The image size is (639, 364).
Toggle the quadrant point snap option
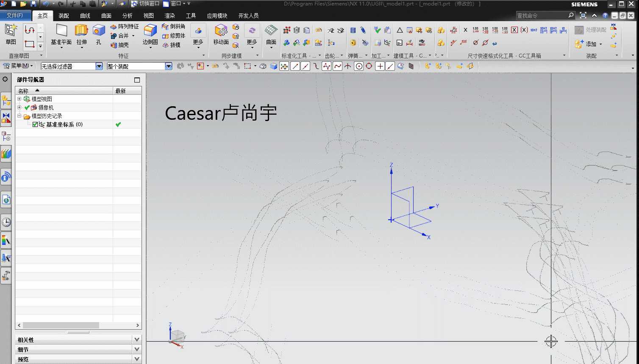click(x=369, y=66)
